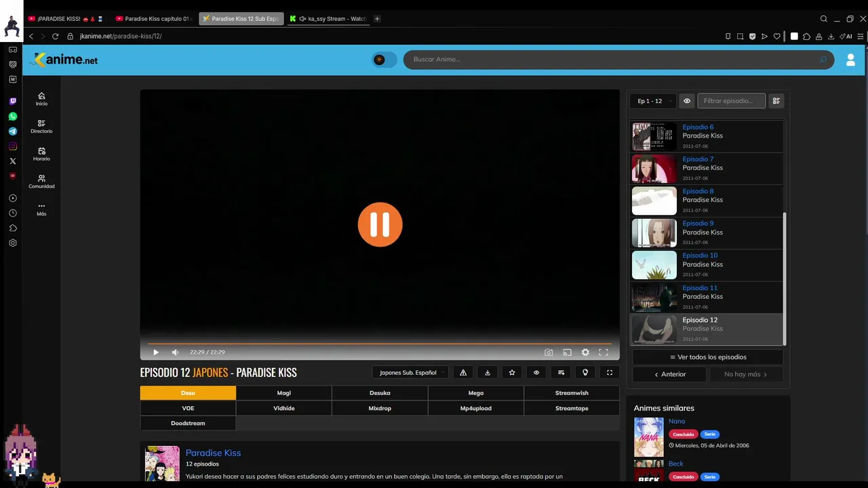The image size is (868, 488).
Task: Click the user profile icon in header
Action: (850, 60)
